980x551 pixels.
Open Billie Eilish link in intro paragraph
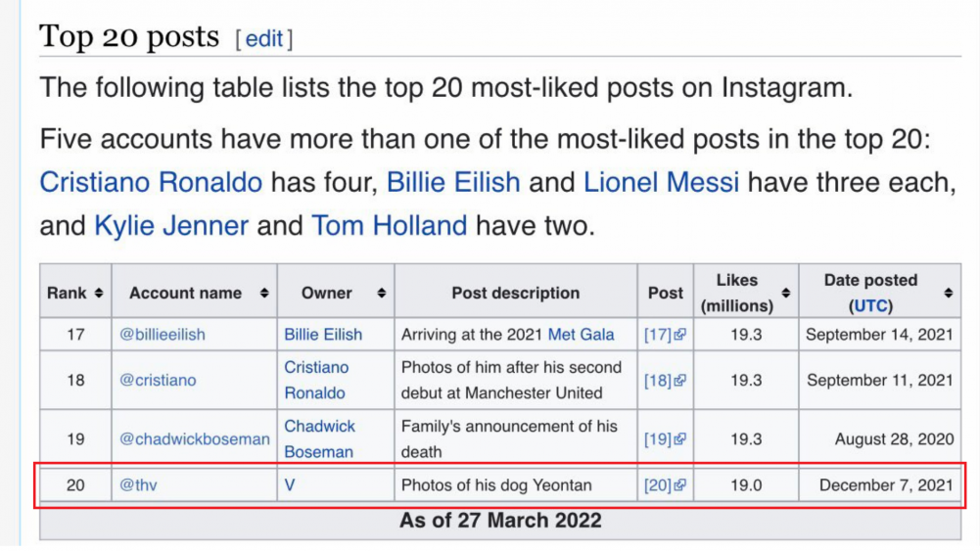click(453, 182)
